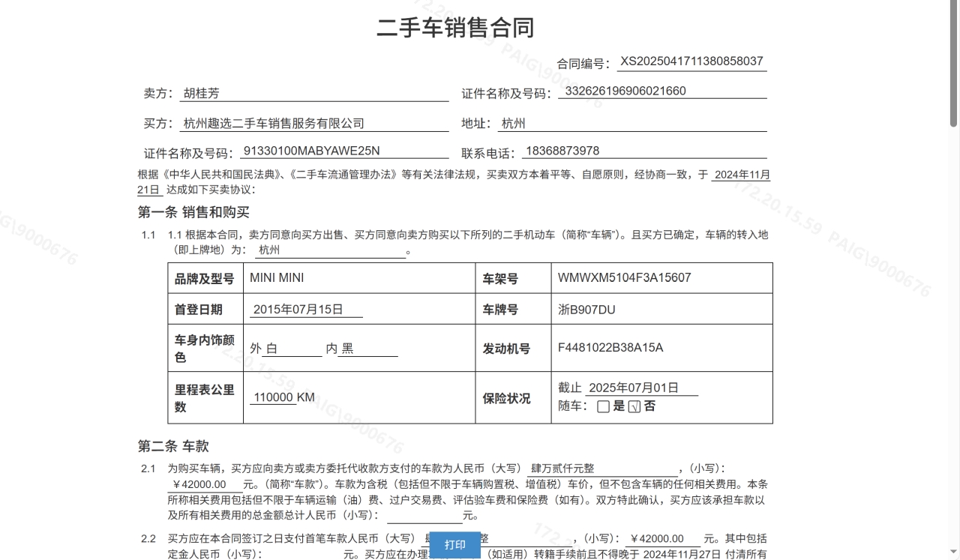Click the VIN value WMWXM5104F3A15607
The width and height of the screenshot is (960, 560).
[624, 278]
